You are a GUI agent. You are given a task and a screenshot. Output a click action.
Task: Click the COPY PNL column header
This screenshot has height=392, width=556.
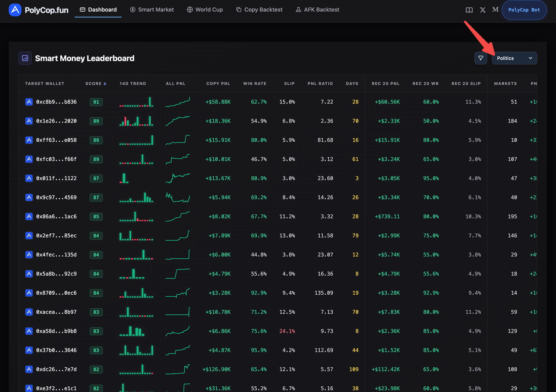click(218, 83)
